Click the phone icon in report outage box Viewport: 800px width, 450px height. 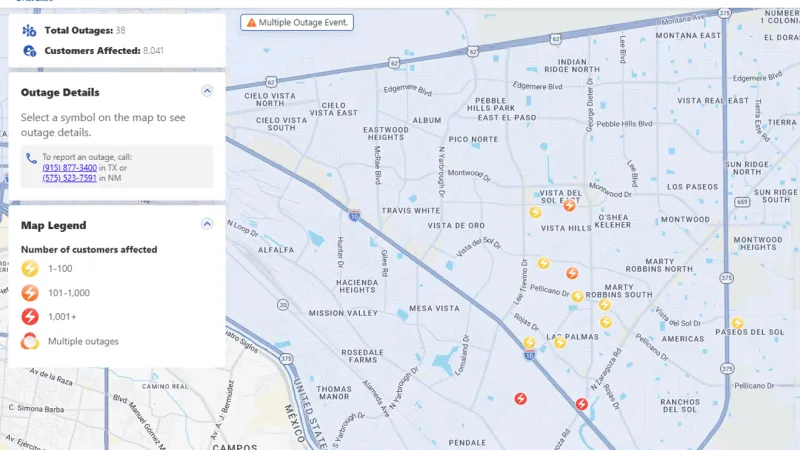[31, 159]
